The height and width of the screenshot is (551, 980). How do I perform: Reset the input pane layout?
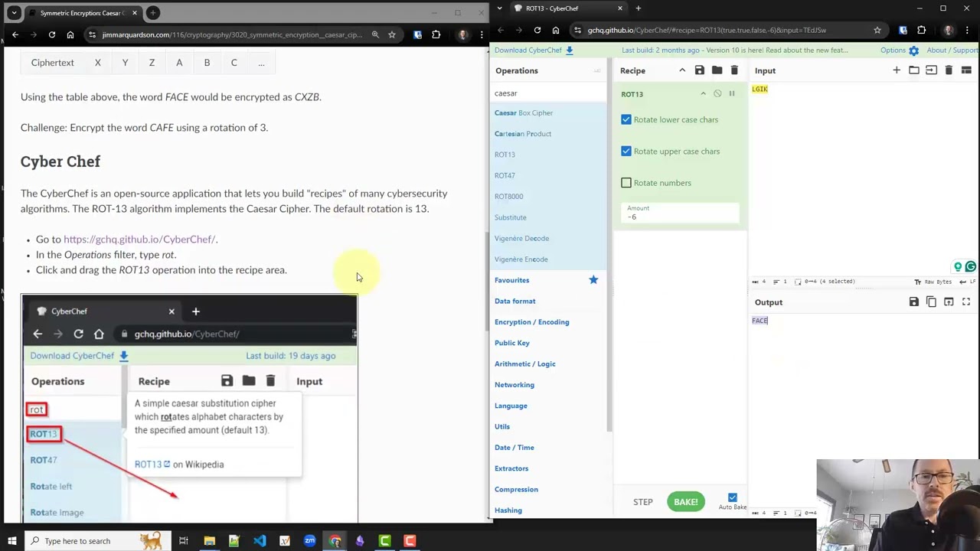(x=966, y=70)
